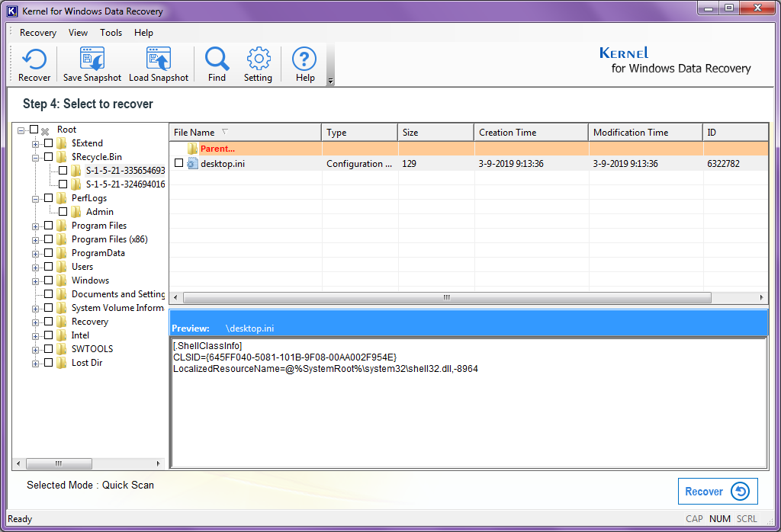Click the ID column header
This screenshot has width=781, height=532.
pyautogui.click(x=735, y=133)
